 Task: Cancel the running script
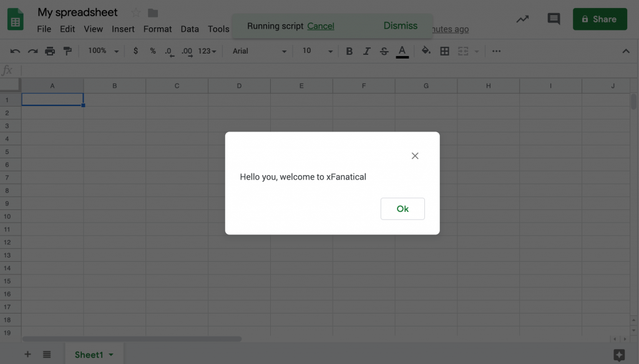click(x=321, y=26)
